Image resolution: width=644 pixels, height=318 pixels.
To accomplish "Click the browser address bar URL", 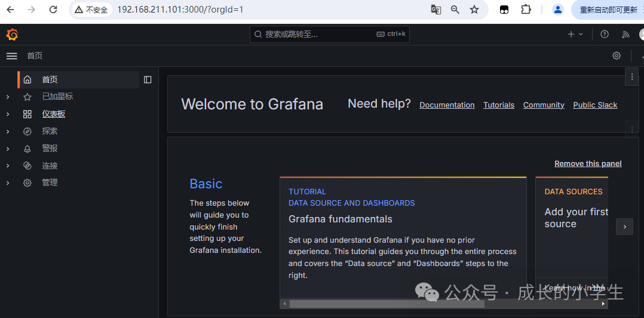I will (180, 10).
